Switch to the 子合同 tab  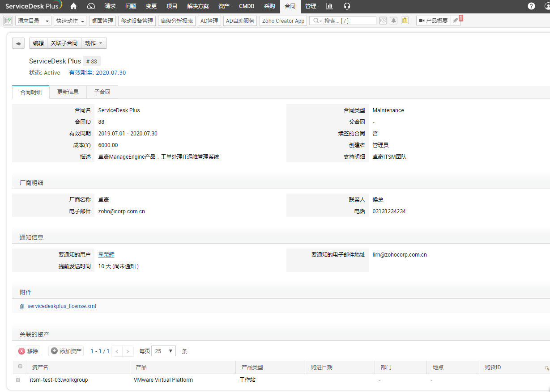coord(102,92)
